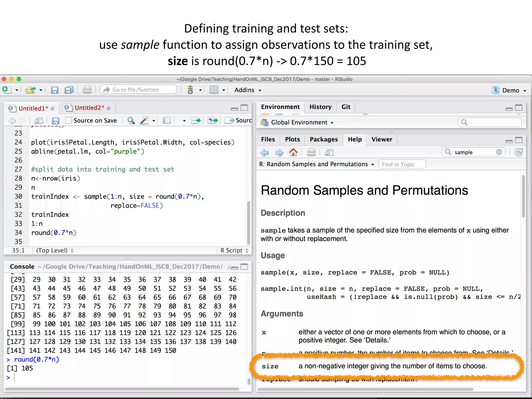Print the current file using printer icon

(87, 90)
